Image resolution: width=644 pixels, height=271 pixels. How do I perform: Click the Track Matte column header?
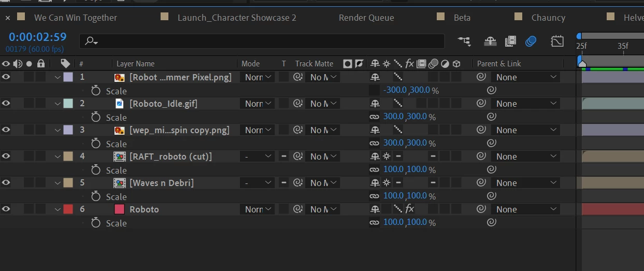tap(314, 64)
